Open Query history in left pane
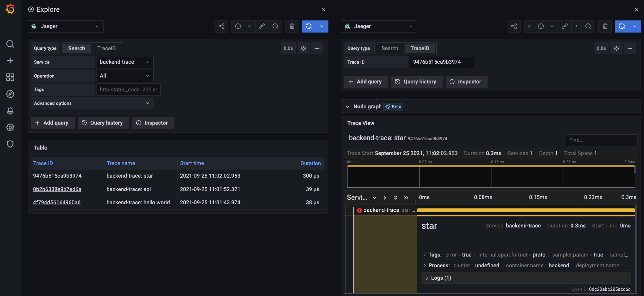This screenshot has width=644, height=296. (x=103, y=123)
